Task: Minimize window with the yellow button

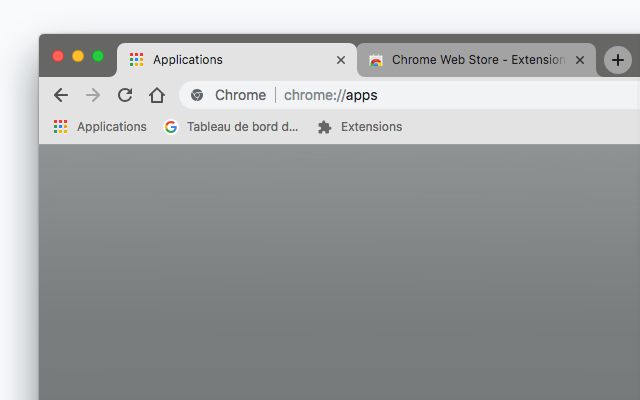Action: coord(78,56)
